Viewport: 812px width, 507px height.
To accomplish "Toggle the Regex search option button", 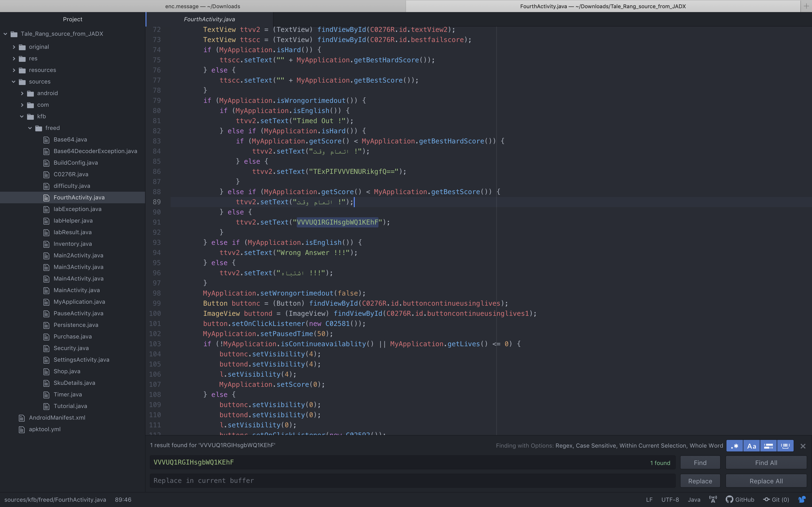I will tap(734, 446).
